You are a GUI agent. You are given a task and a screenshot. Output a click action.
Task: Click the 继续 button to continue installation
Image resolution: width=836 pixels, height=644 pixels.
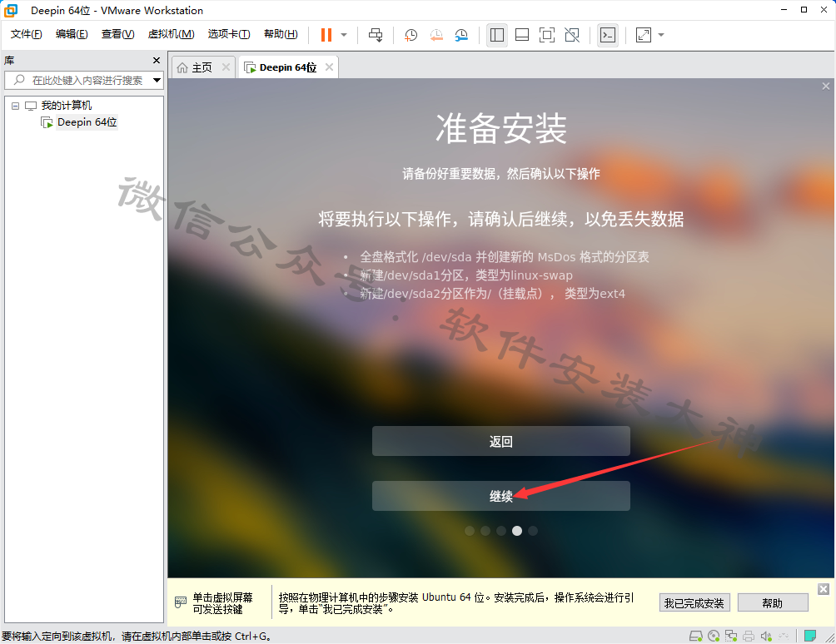[x=501, y=496]
